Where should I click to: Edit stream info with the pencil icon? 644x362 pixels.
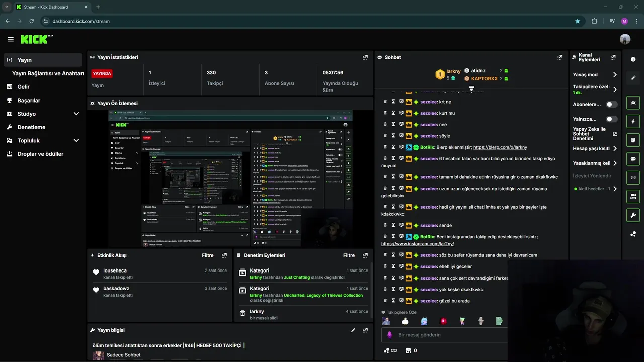click(353, 330)
